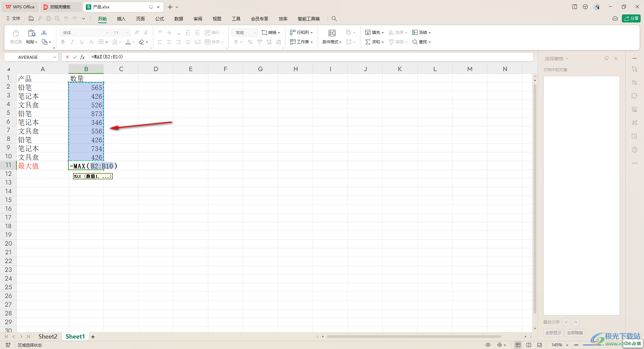Click the Find (查找) button
This screenshot has height=349, width=644.
pos(421,42)
